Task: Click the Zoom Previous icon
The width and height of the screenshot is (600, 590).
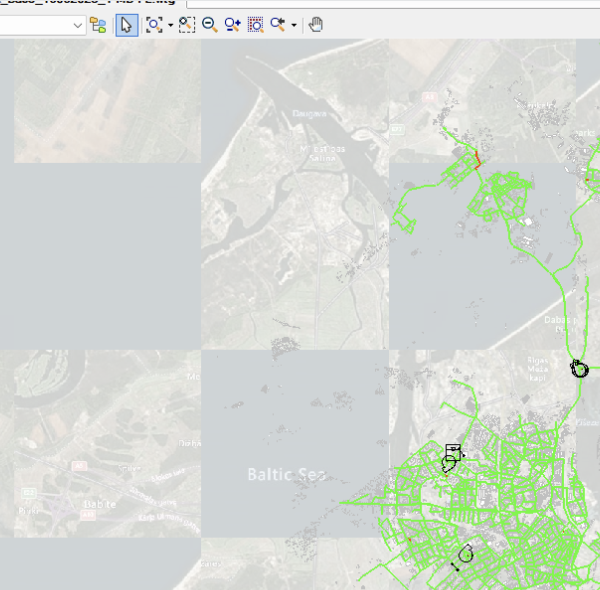Action: [278, 25]
